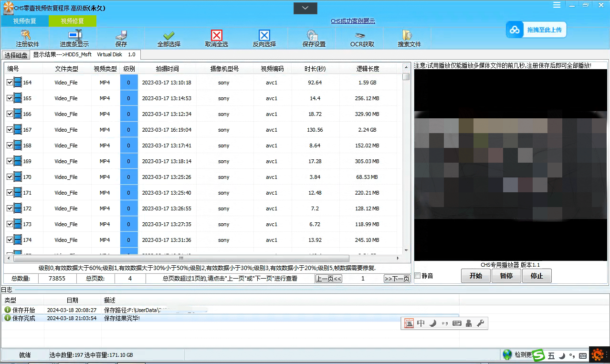Click the film icon for row 167
610x364 pixels.
point(18,130)
